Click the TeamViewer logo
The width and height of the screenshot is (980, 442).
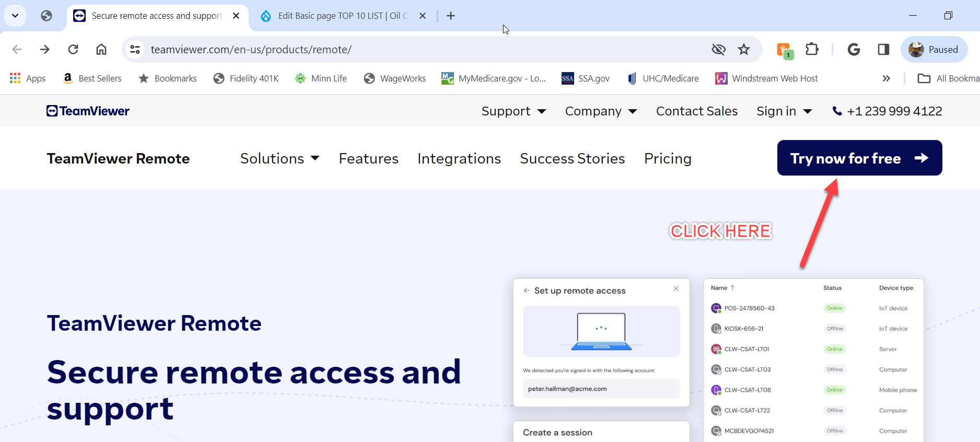click(x=88, y=111)
